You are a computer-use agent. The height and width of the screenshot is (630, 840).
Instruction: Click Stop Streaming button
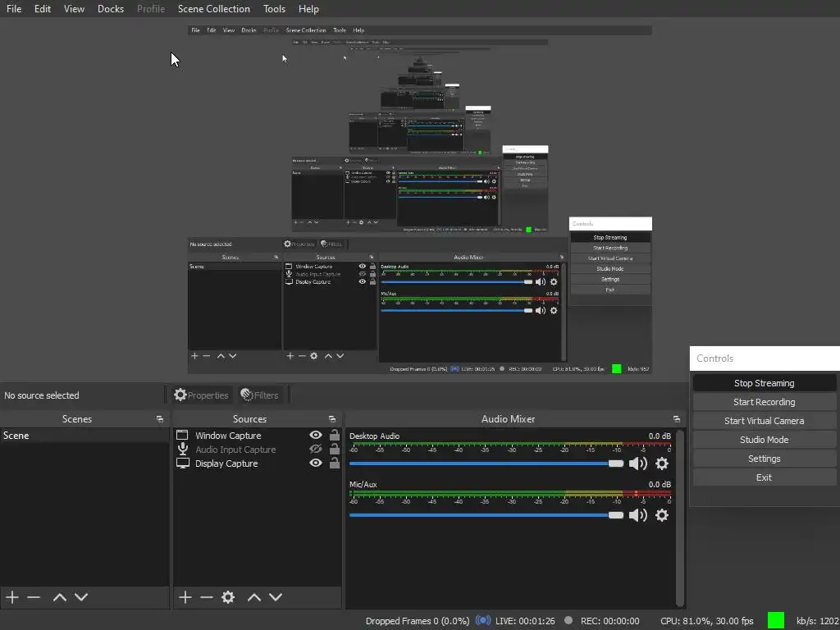764,382
